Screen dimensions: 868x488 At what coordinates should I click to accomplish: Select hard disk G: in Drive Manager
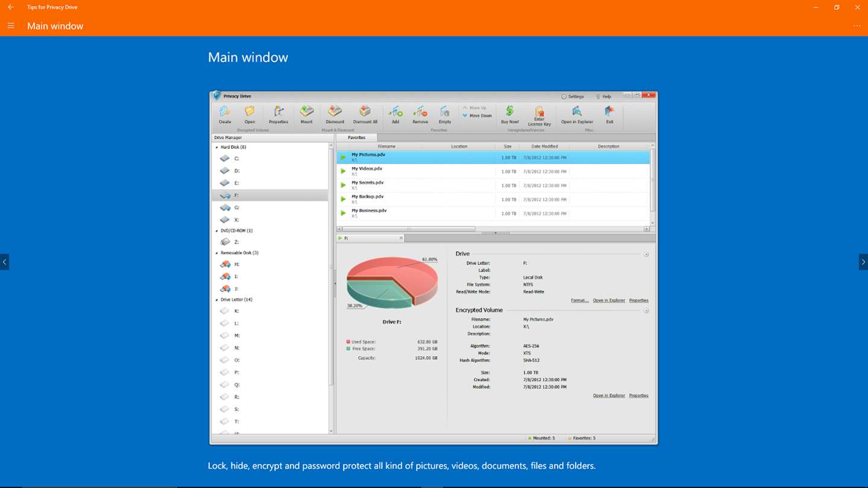[269, 208]
